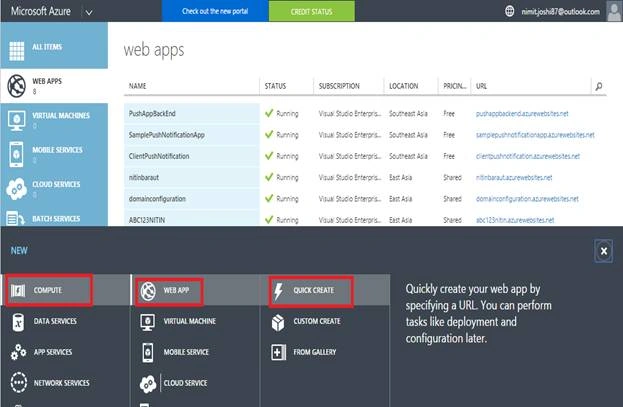The image size is (623, 407).
Task: Select the domainconfiguration web app row
Action: (x=365, y=199)
